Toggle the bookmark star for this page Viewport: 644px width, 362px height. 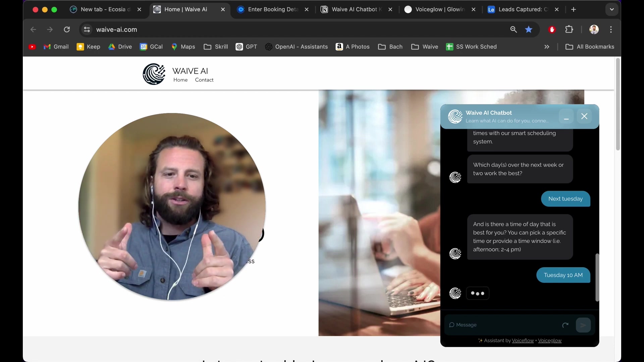[x=529, y=29]
